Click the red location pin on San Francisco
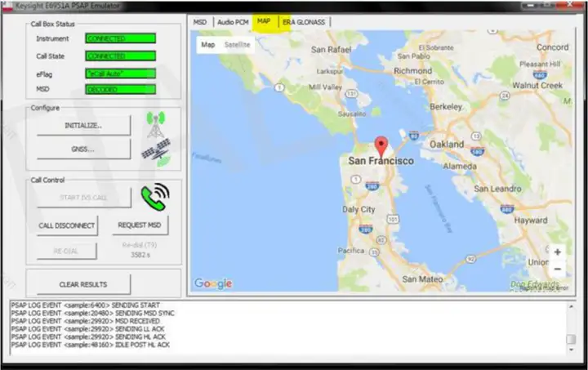Image resolution: width=588 pixels, height=370 pixels. pyautogui.click(x=381, y=147)
